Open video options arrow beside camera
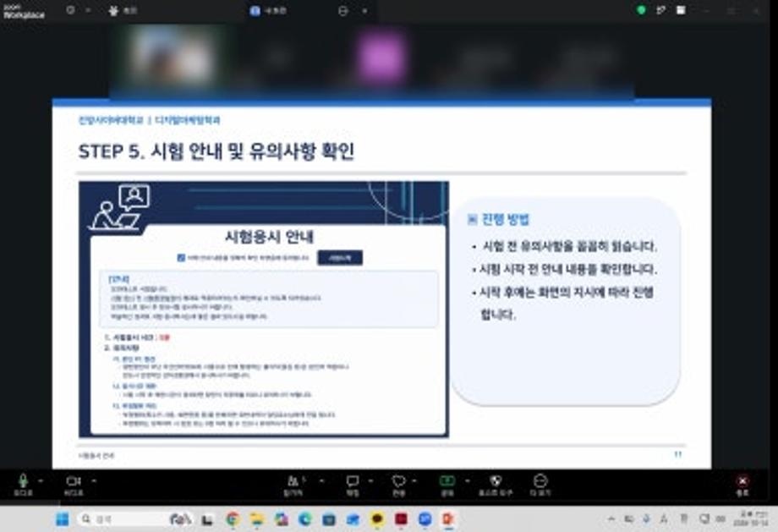Image resolution: width=778 pixels, height=532 pixels. 94,480
